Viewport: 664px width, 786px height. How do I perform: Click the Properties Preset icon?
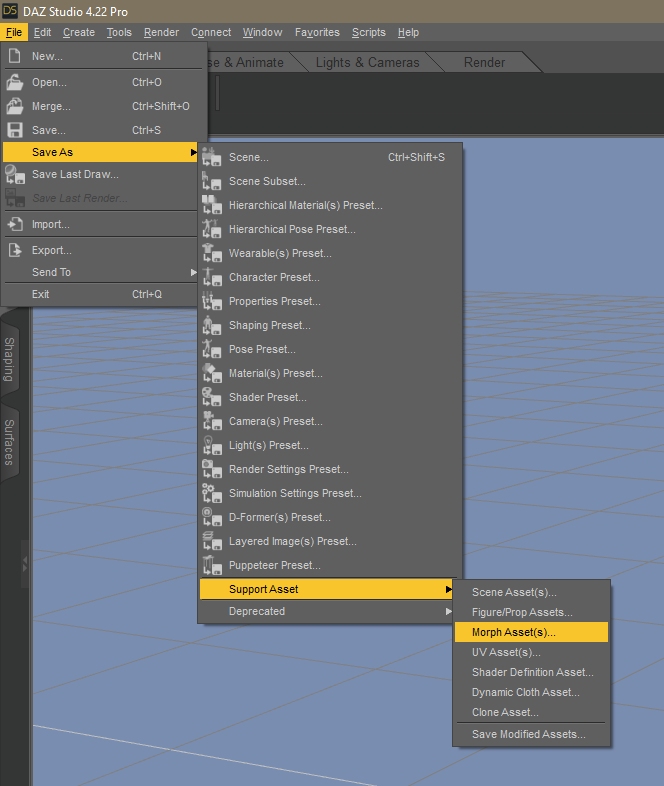(x=211, y=301)
